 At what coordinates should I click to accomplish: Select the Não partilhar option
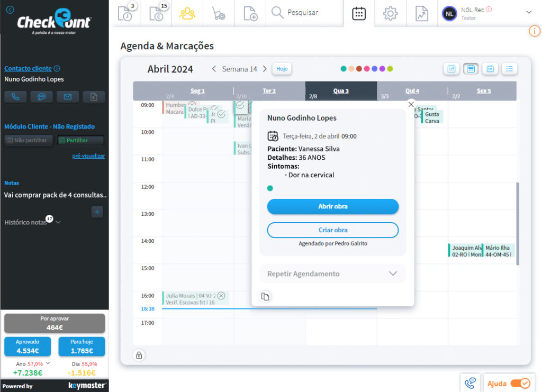[x=29, y=141]
